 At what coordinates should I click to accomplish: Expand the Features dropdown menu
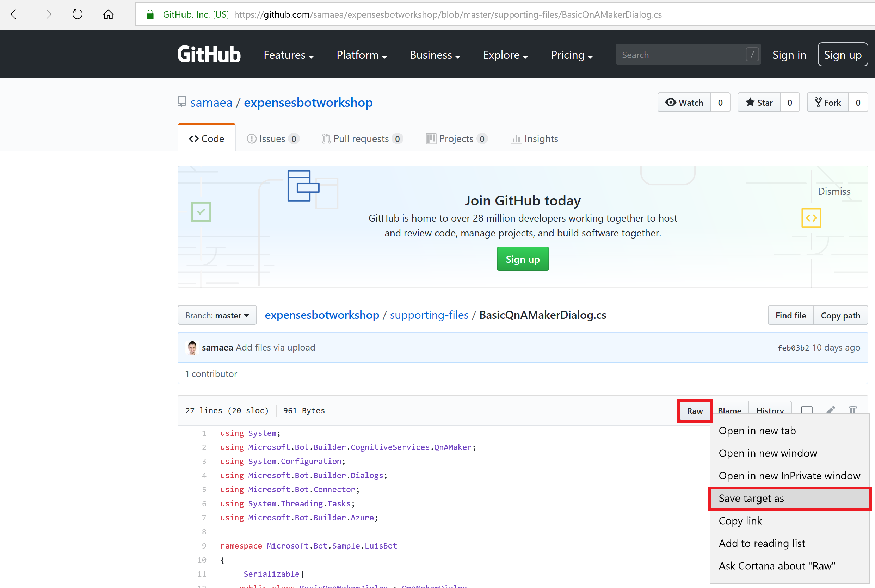[288, 55]
